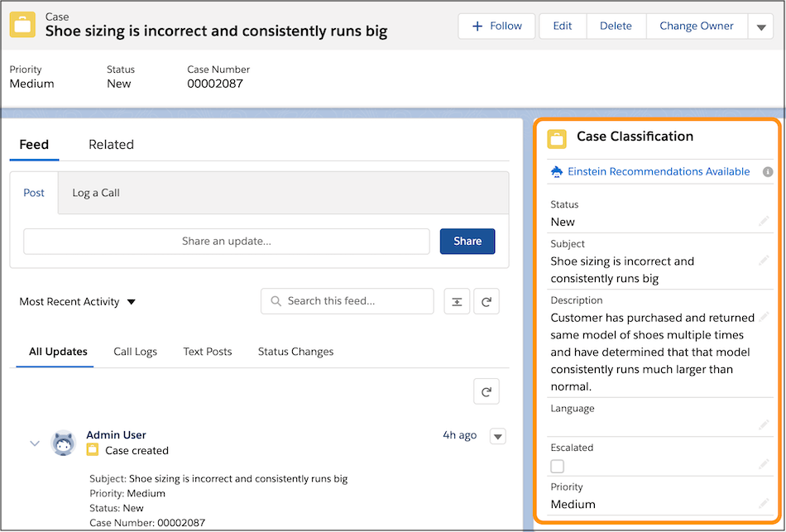
Task: Click the Case briefcase icon in header
Action: pyautogui.click(x=22, y=25)
